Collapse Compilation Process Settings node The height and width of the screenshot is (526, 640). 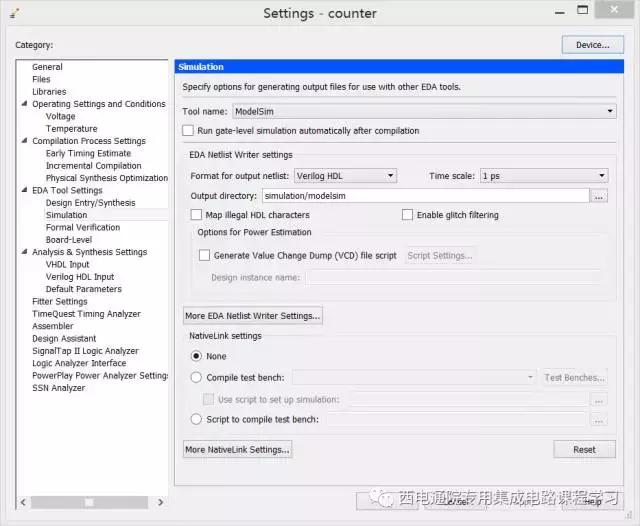pos(24,141)
